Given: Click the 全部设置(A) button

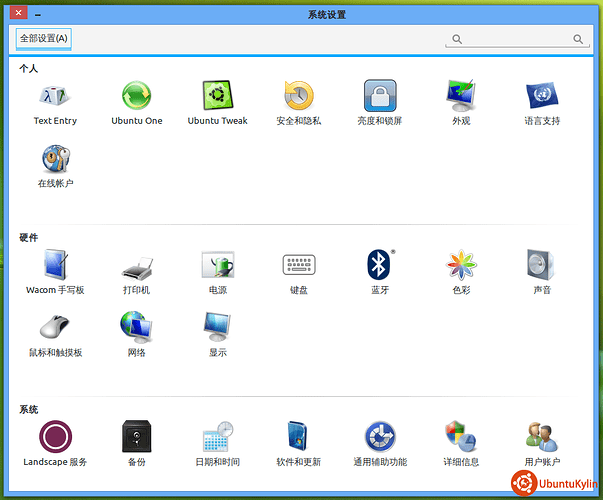Looking at the screenshot, I should click(x=44, y=39).
